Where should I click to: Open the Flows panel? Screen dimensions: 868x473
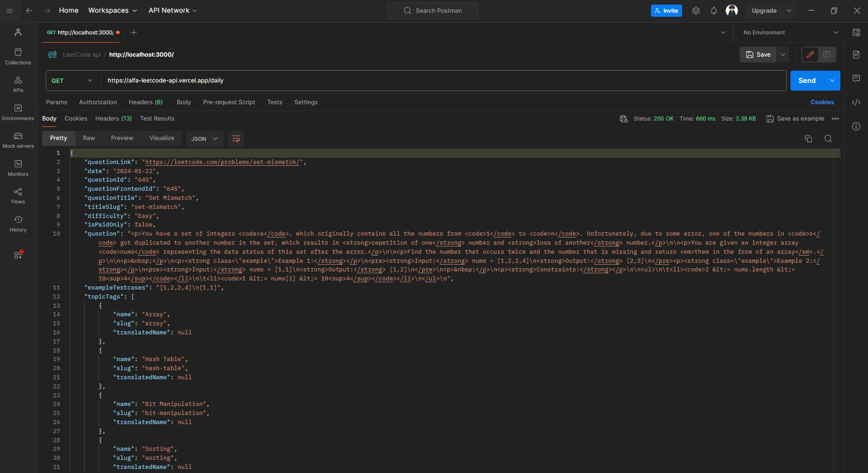pyautogui.click(x=18, y=196)
